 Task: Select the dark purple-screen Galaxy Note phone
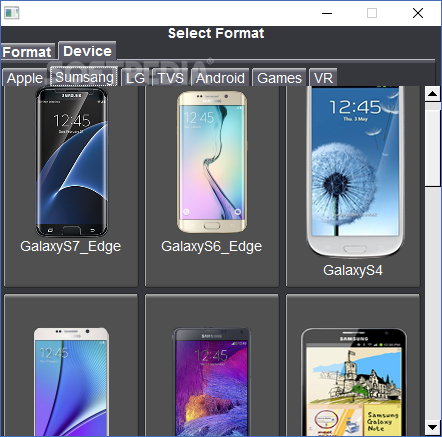(x=211, y=382)
